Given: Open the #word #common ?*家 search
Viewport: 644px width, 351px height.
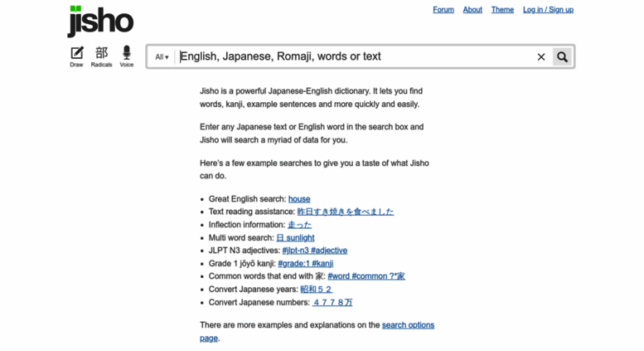Looking at the screenshot, I should coord(366,276).
